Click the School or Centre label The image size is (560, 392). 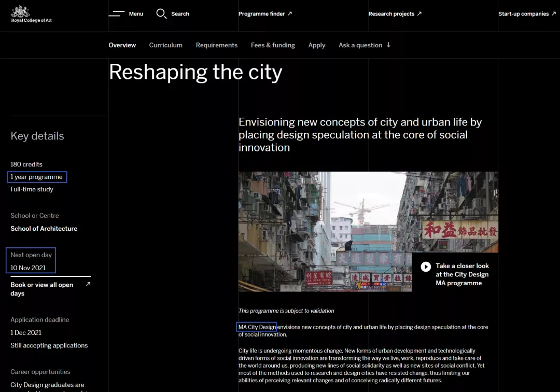coord(35,216)
